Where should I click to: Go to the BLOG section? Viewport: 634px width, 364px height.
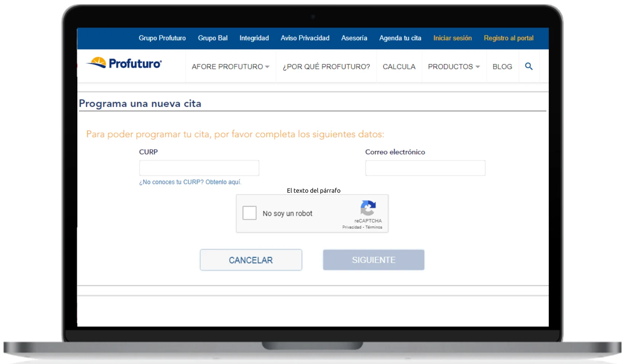point(502,67)
